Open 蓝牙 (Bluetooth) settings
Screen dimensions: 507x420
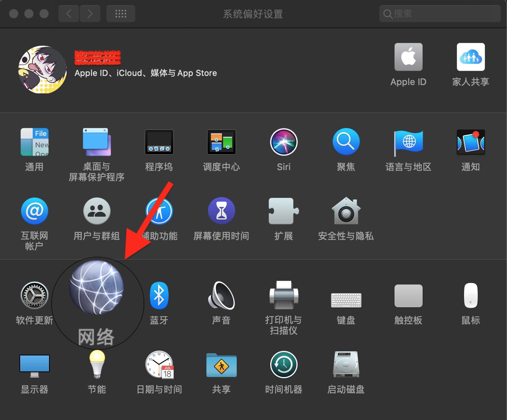pyautogui.click(x=159, y=296)
